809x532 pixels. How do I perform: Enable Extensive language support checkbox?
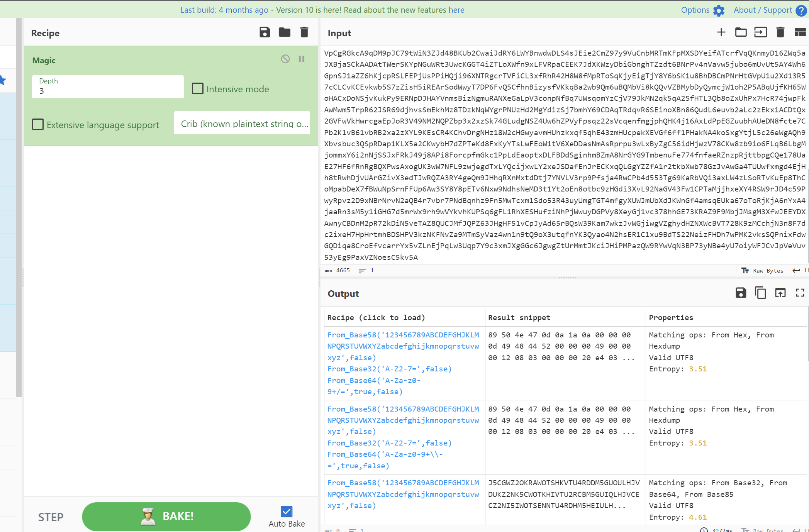38,125
